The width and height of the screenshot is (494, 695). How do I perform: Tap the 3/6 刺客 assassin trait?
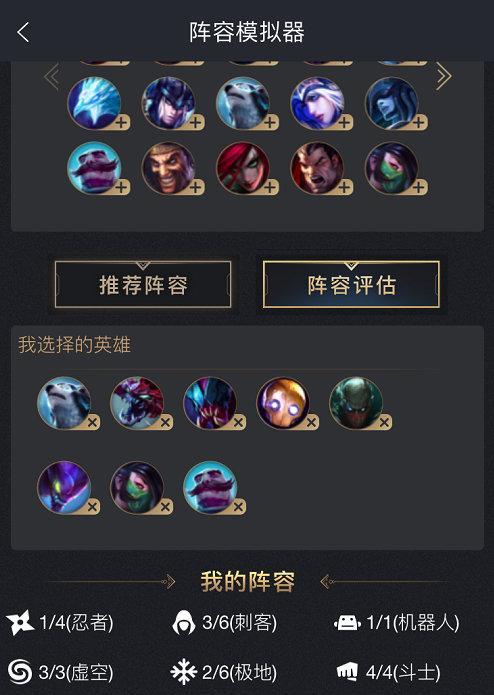pyautogui.click(x=225, y=622)
